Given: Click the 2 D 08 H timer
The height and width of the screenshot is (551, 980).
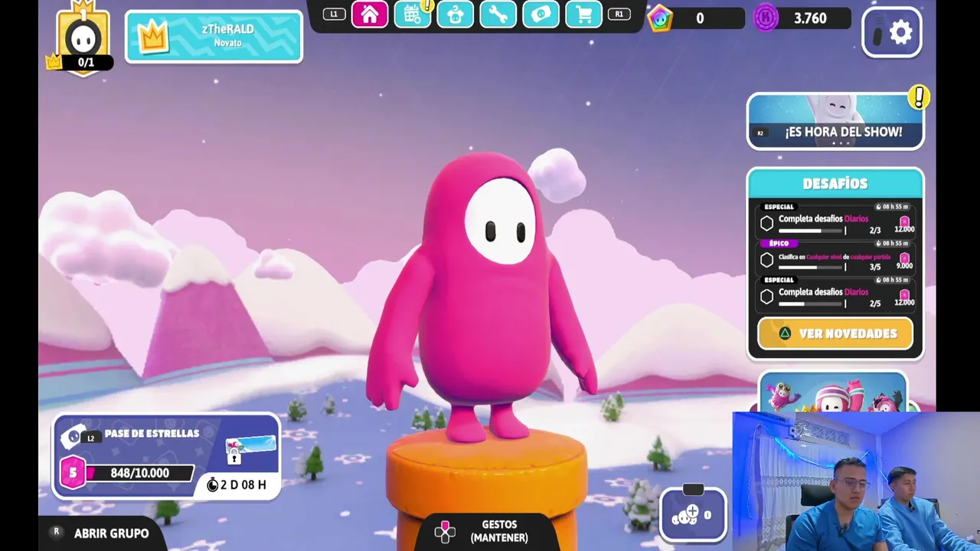Looking at the screenshot, I should (x=237, y=485).
